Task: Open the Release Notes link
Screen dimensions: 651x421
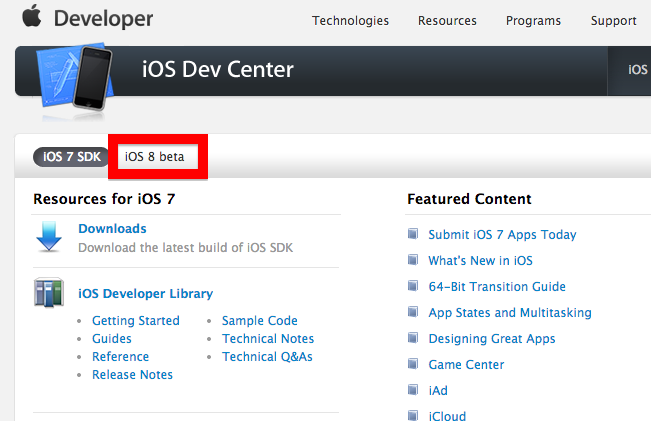Action: point(132,374)
